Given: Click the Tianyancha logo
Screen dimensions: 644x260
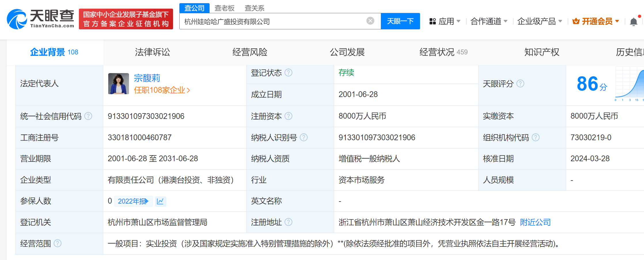Looking at the screenshot, I should [x=40, y=19].
